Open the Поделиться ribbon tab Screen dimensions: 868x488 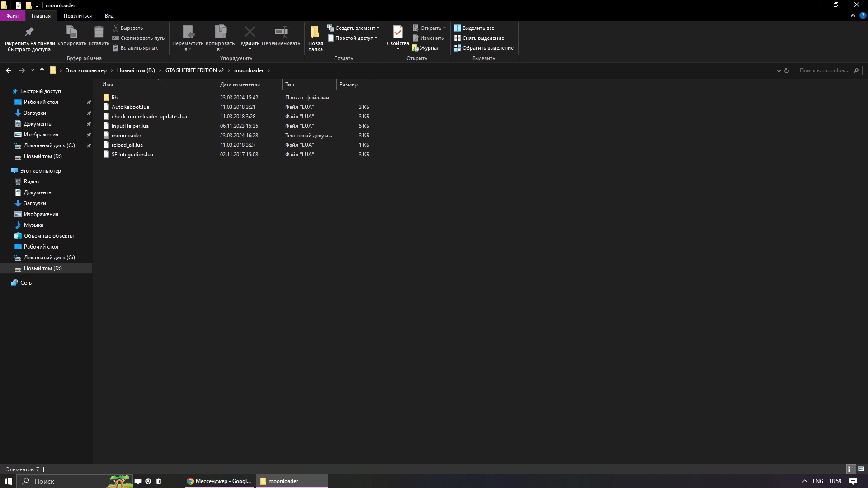[77, 16]
